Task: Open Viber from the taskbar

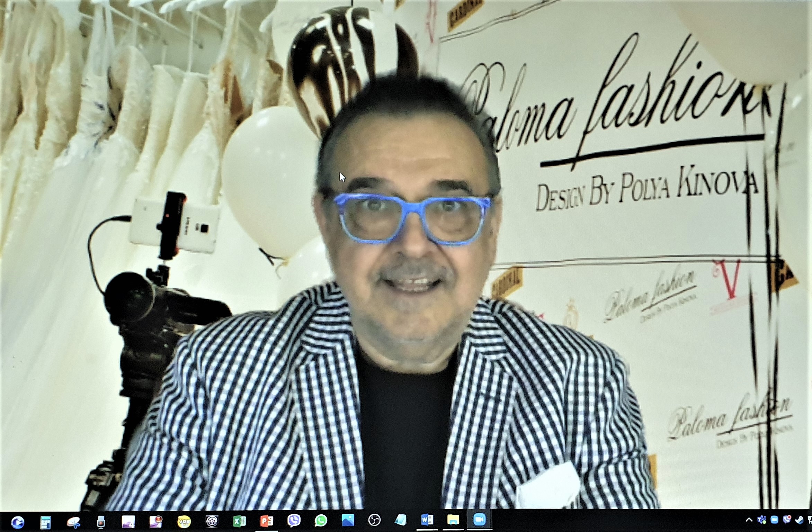Action: [294, 521]
